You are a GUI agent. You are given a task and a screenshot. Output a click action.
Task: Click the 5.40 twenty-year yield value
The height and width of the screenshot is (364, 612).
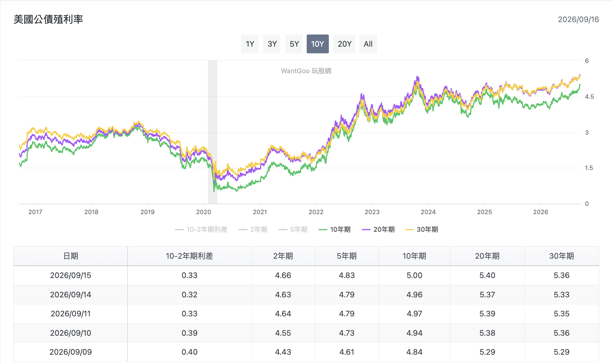point(487,275)
